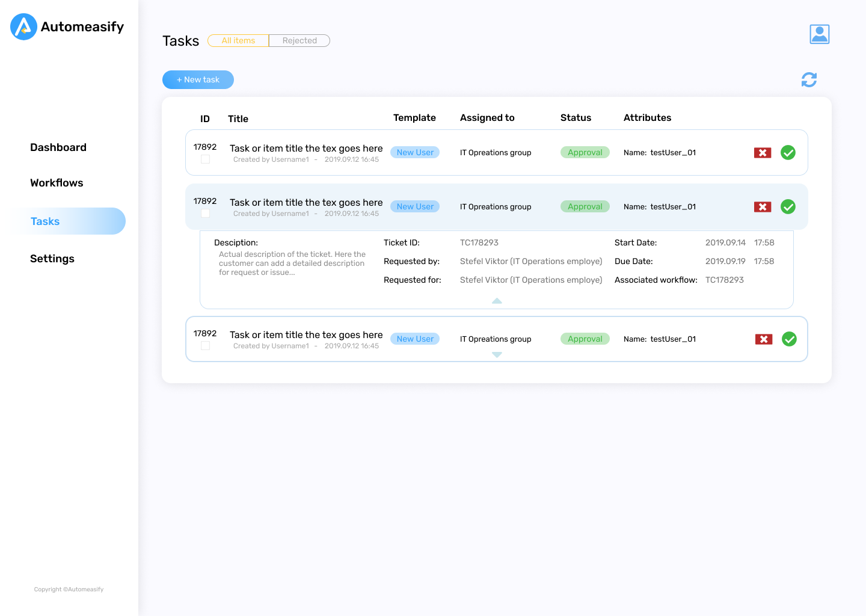Reject the first task with red X
866x616 pixels.
762,152
